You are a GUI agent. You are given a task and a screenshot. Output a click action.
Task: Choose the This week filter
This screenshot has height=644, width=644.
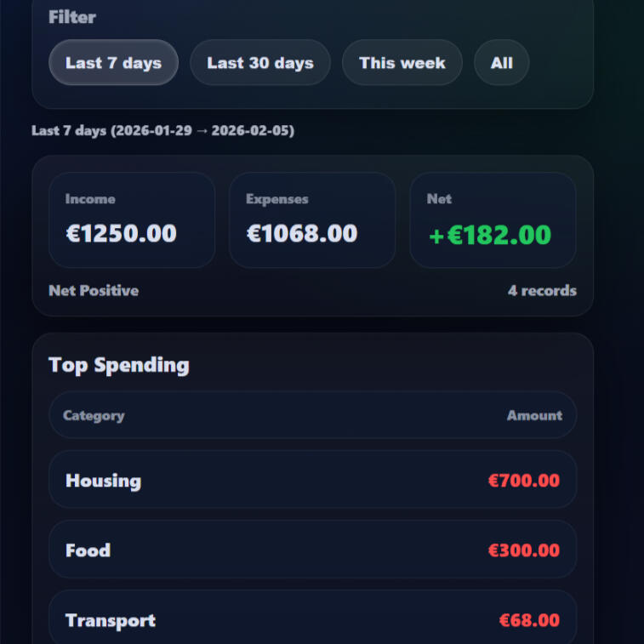(x=402, y=63)
